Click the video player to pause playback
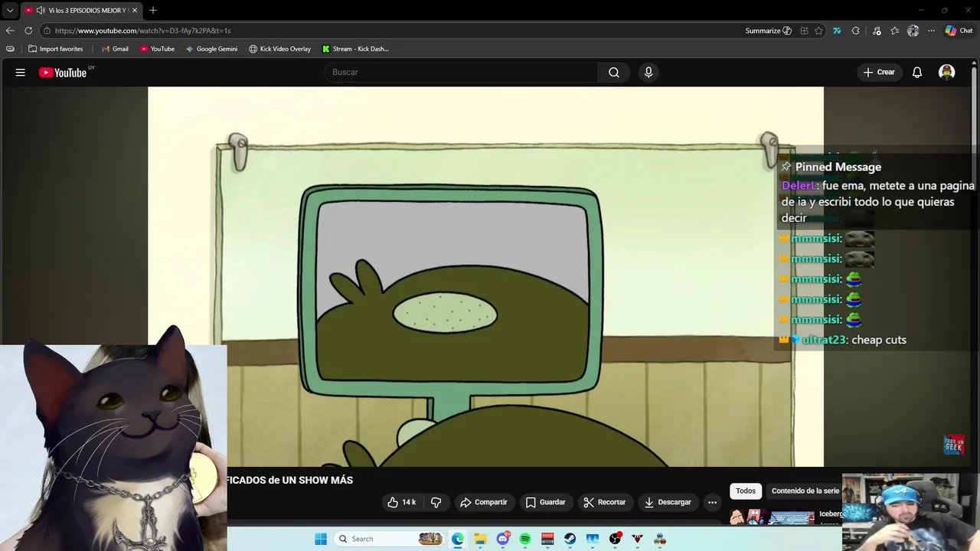 tap(485, 276)
